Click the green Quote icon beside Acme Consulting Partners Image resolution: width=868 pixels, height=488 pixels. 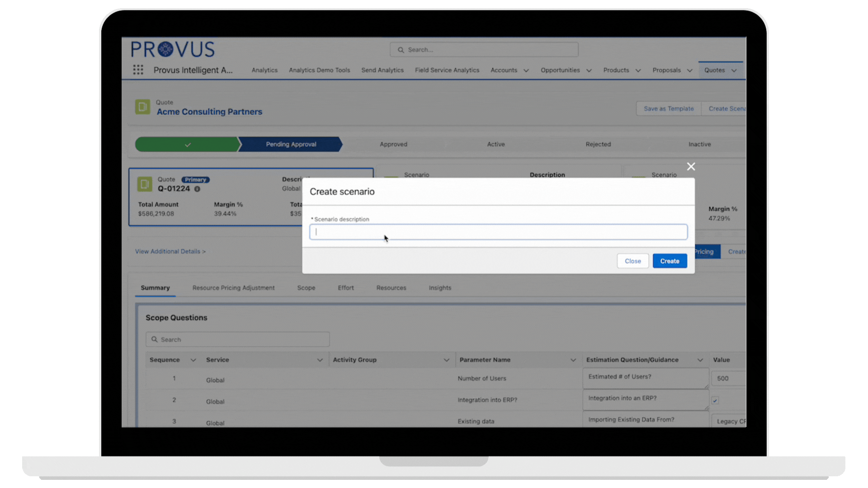(142, 107)
